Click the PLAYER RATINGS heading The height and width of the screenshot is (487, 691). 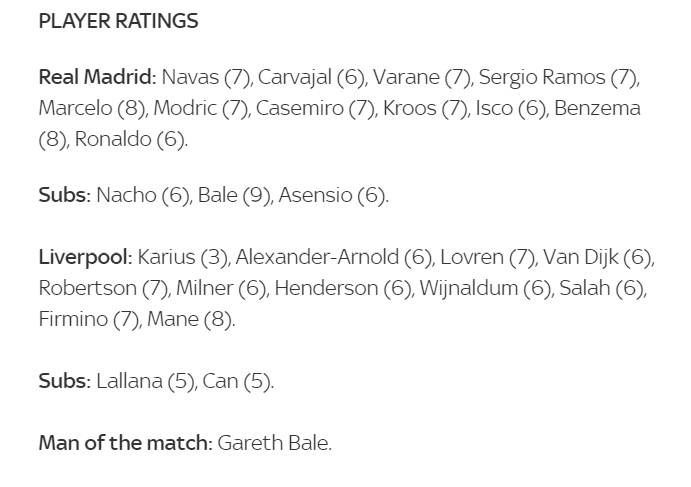point(119,21)
